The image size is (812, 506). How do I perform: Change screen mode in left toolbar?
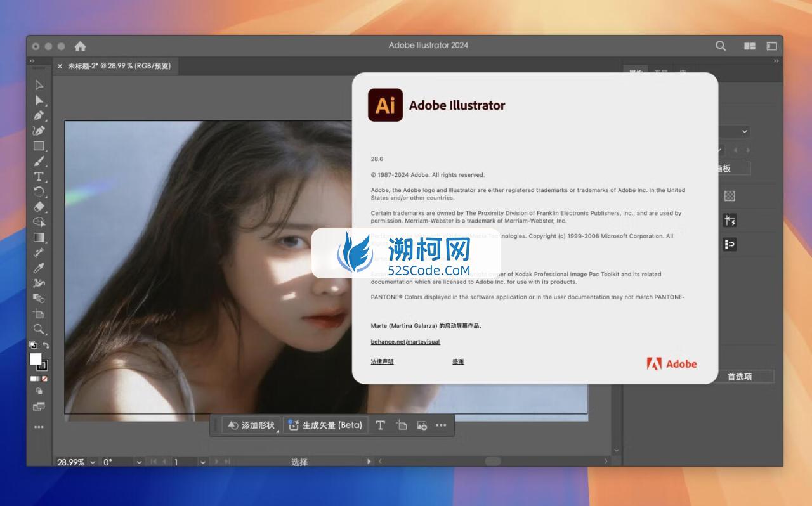(39, 406)
